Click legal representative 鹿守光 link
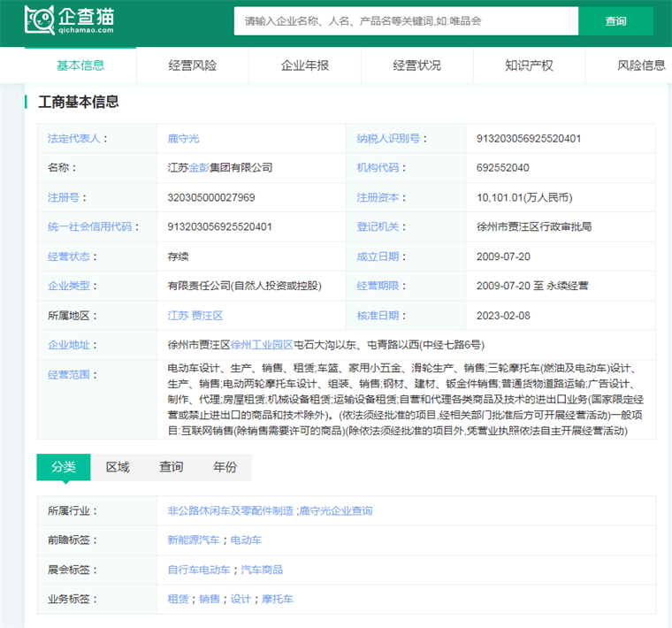This screenshot has height=628, width=672. [184, 139]
